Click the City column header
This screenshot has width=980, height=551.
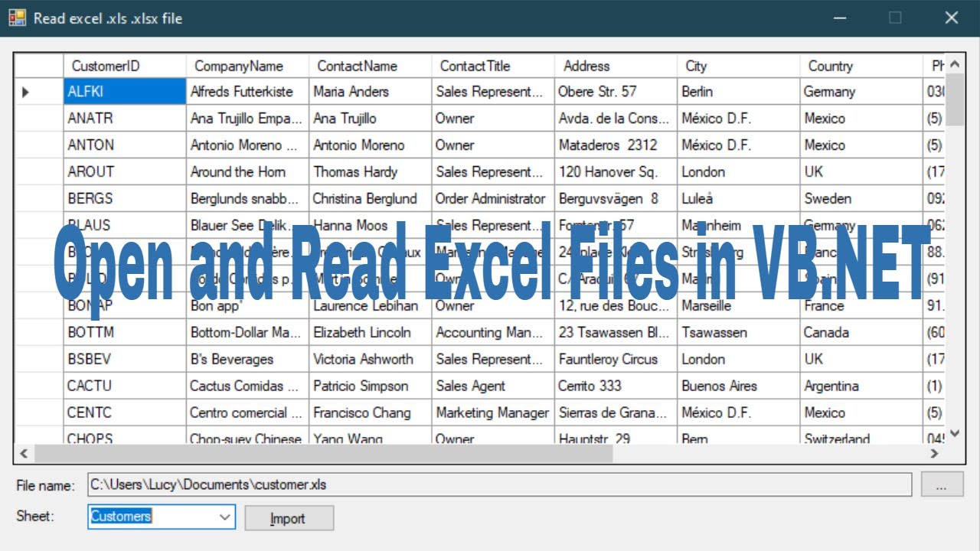pyautogui.click(x=739, y=66)
